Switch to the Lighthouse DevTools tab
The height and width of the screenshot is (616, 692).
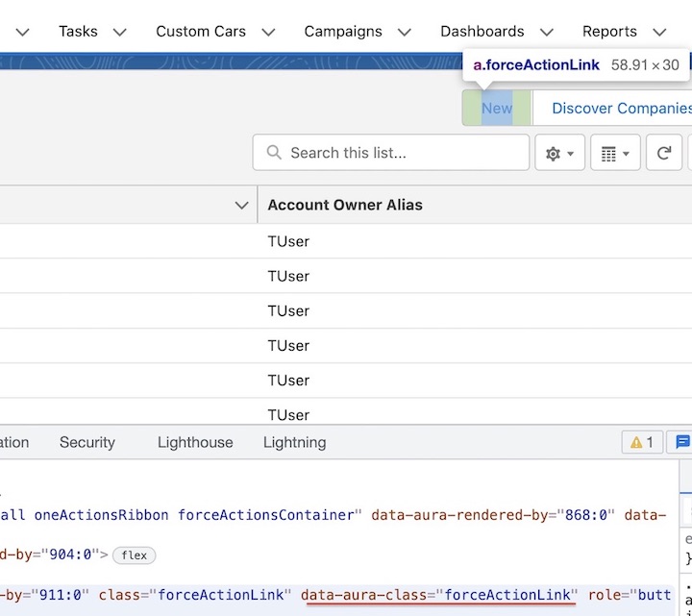click(195, 442)
